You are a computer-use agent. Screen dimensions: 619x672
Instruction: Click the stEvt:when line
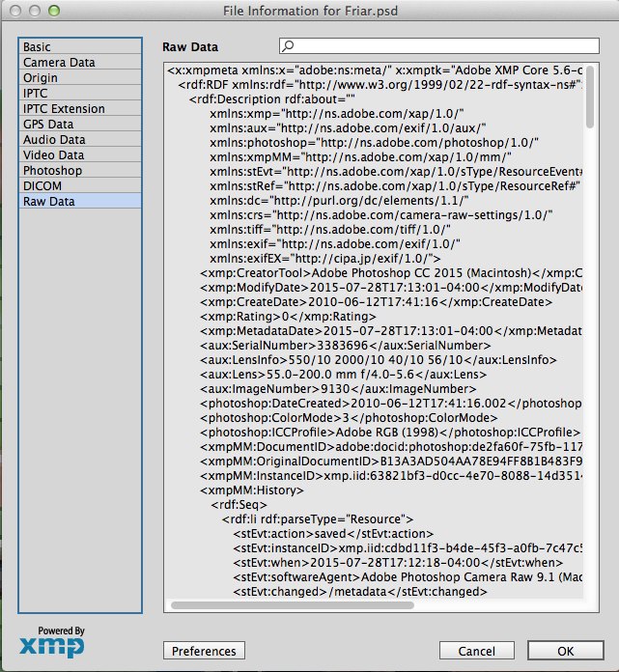point(398,563)
